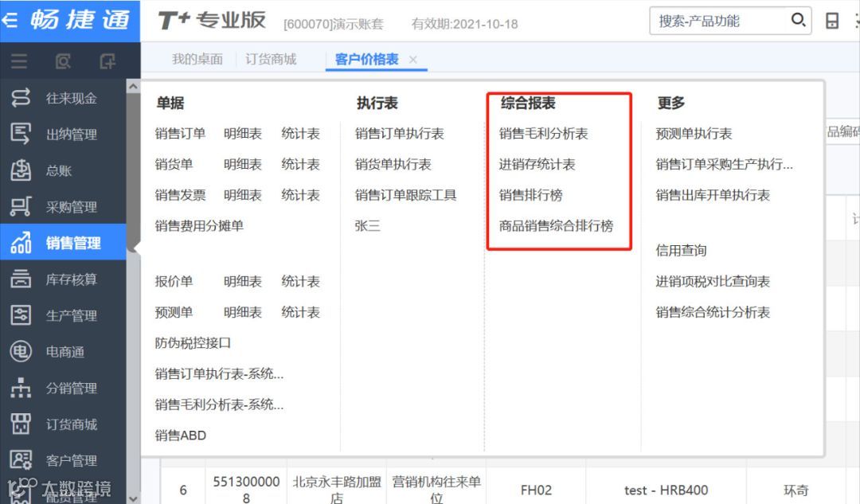Open 库存核算 module icon
Image resolution: width=860 pixels, height=504 pixels.
pos(21,279)
